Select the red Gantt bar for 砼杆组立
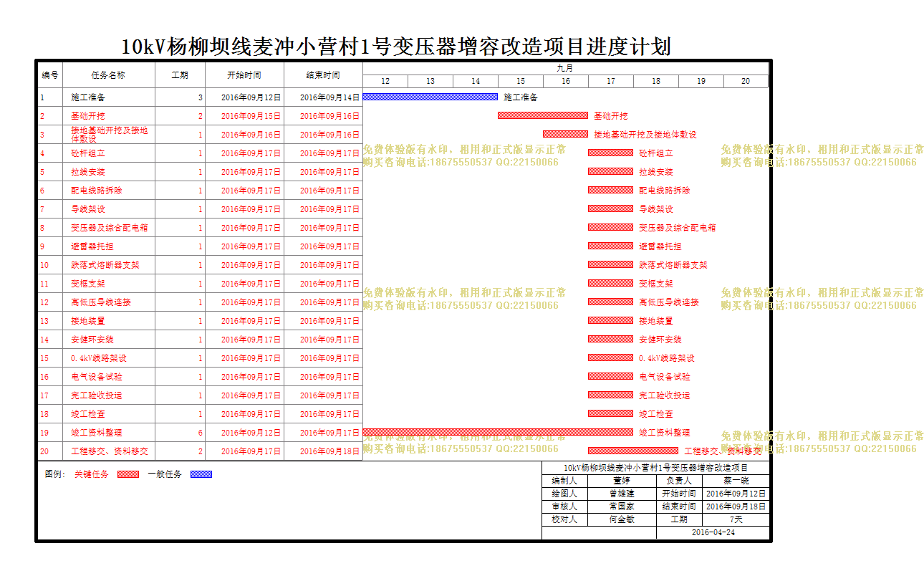The height and width of the screenshot is (576, 924). tap(610, 153)
